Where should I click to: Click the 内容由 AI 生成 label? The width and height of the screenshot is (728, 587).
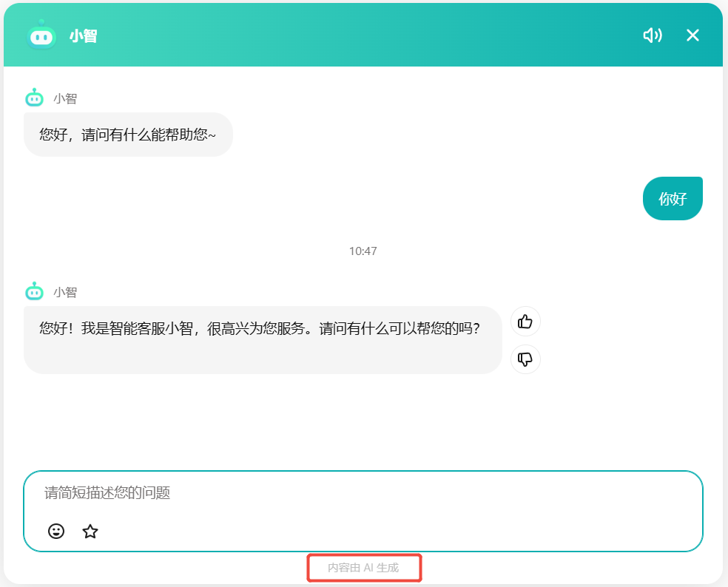coord(364,568)
